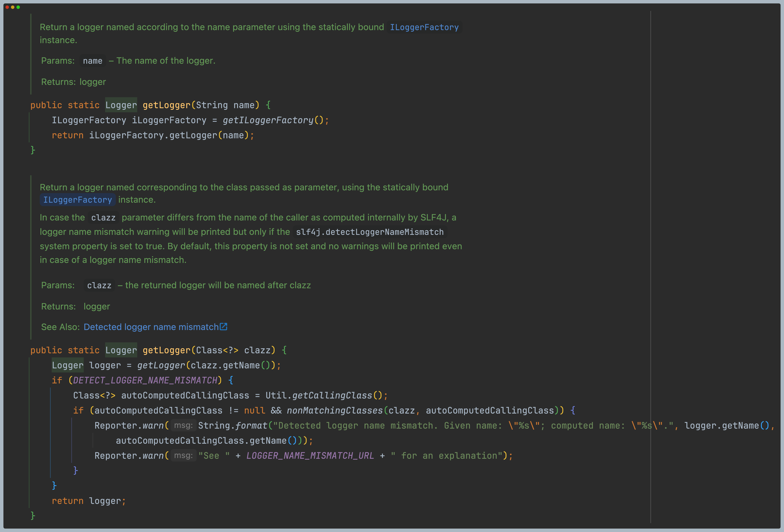Image resolution: width=784 pixels, height=532 pixels.
Task: Click slf4j.detectLoggerNameMismatch property in the doc
Action: [370, 232]
